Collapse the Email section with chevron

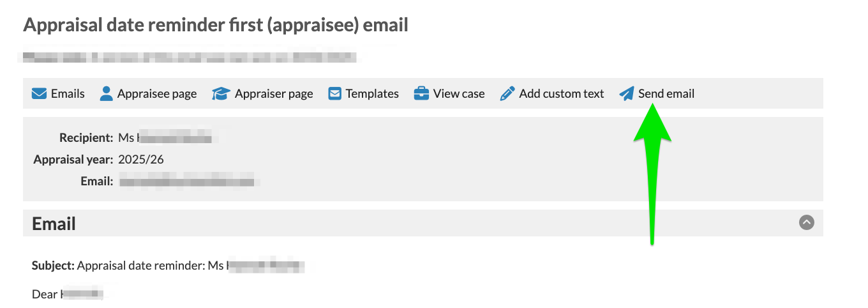(x=807, y=222)
